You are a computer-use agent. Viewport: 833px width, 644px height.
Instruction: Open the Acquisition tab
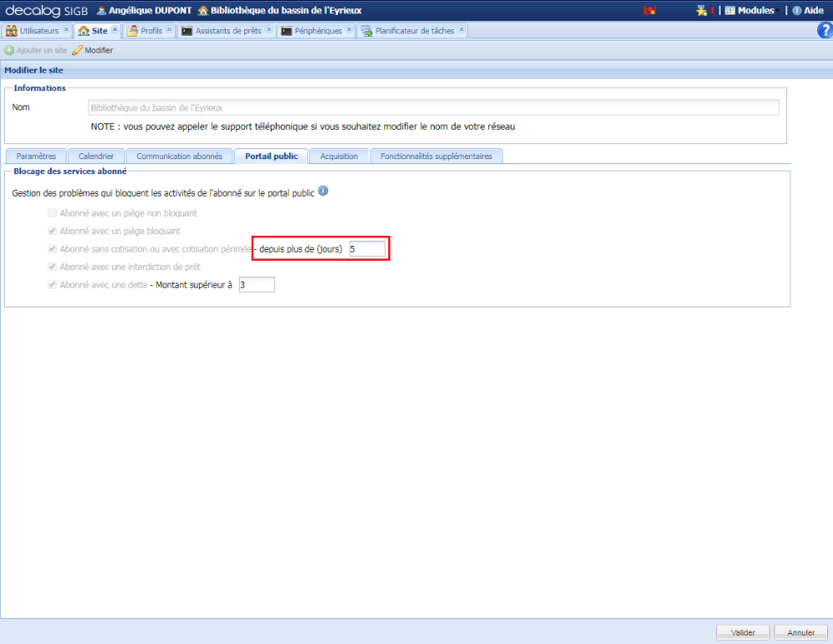pos(338,156)
